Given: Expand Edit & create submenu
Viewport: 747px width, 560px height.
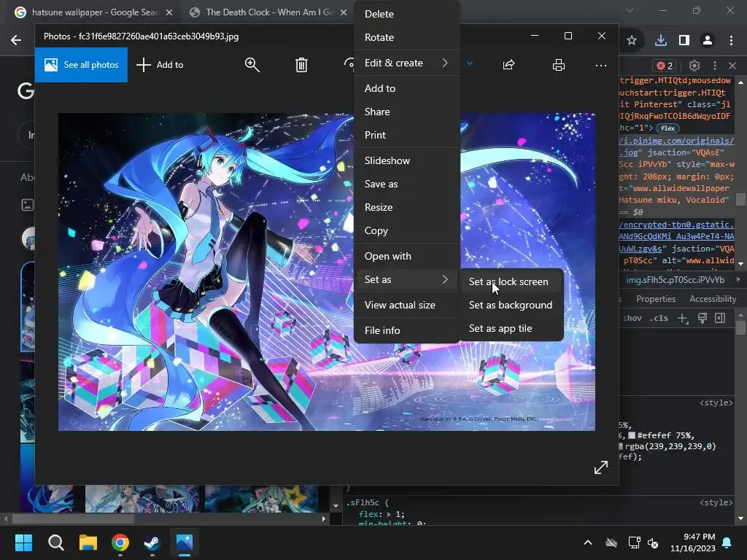Looking at the screenshot, I should pos(407,63).
